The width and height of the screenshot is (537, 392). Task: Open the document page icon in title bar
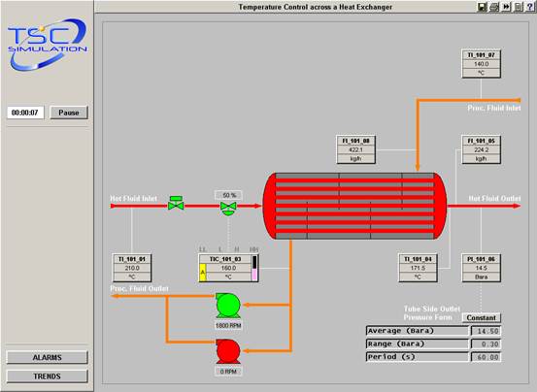(x=519, y=7)
